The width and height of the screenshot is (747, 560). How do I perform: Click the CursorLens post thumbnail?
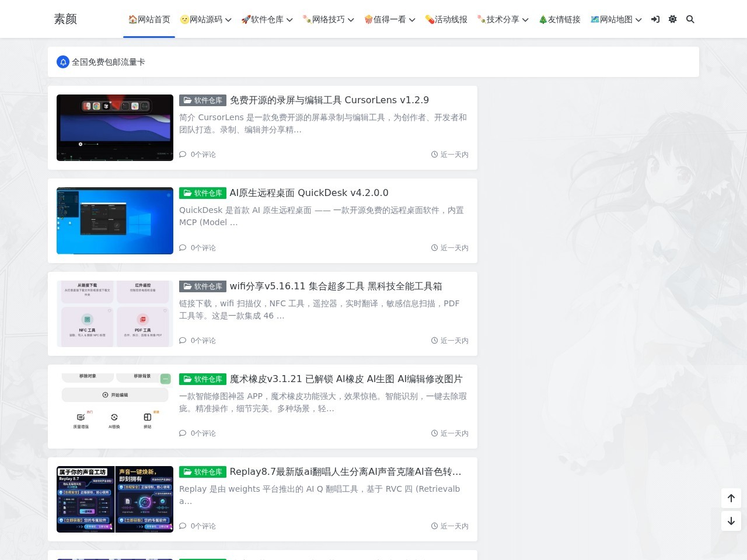coord(115,128)
